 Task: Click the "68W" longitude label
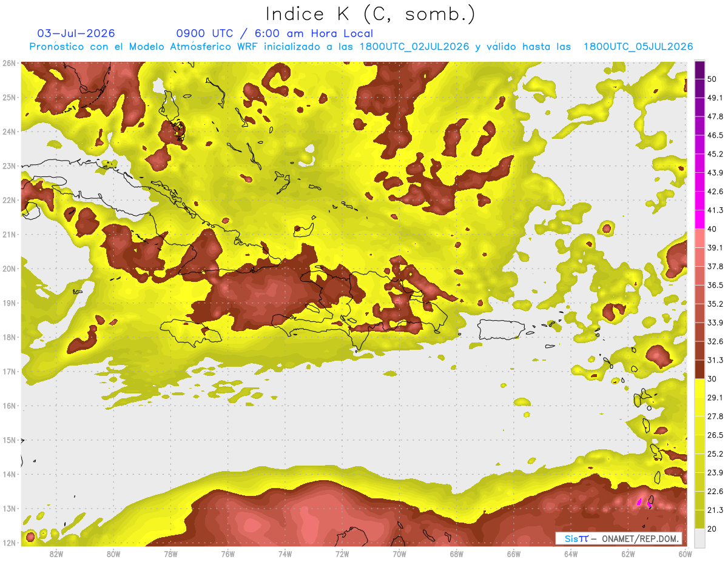coord(456,554)
